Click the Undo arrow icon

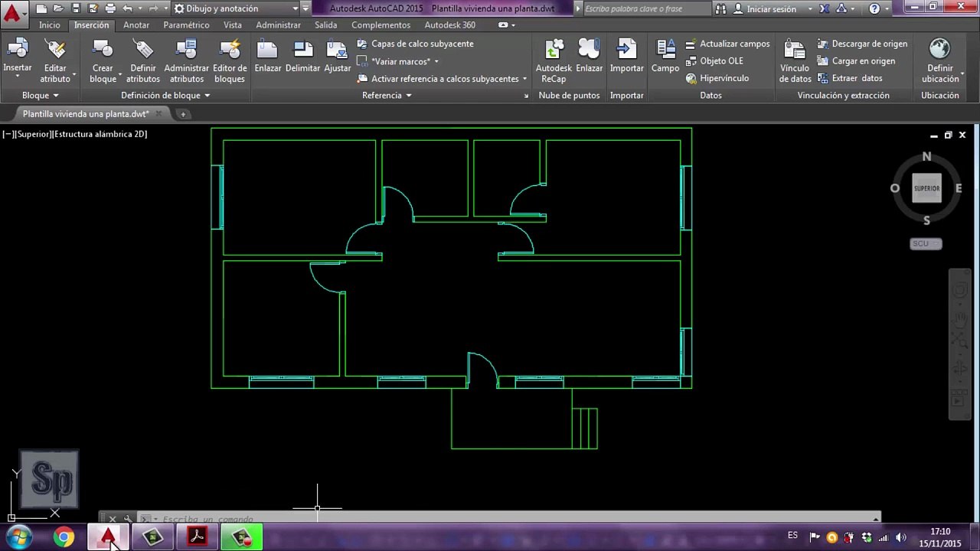tap(128, 8)
